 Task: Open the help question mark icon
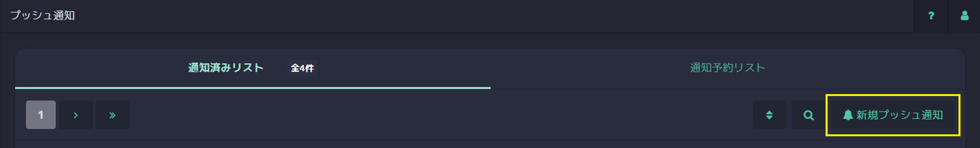931,16
